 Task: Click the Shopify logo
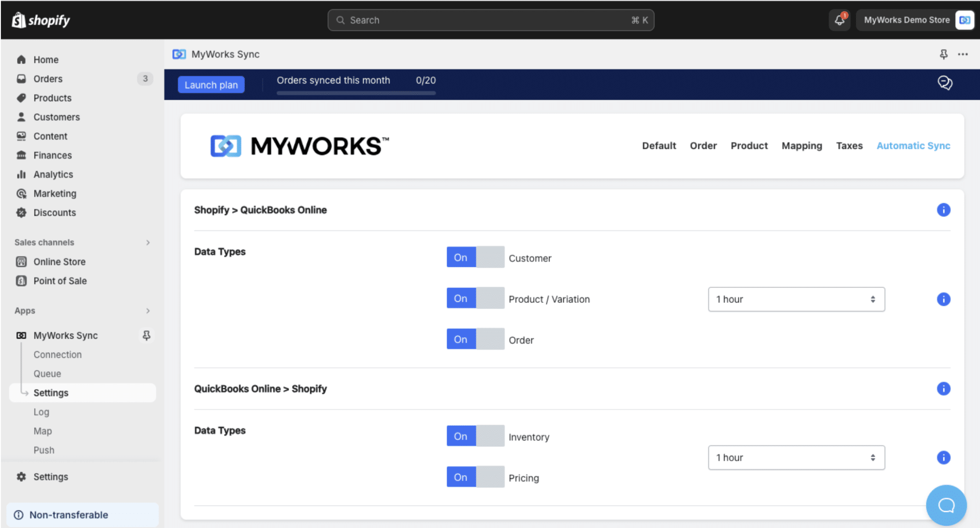[x=41, y=20]
